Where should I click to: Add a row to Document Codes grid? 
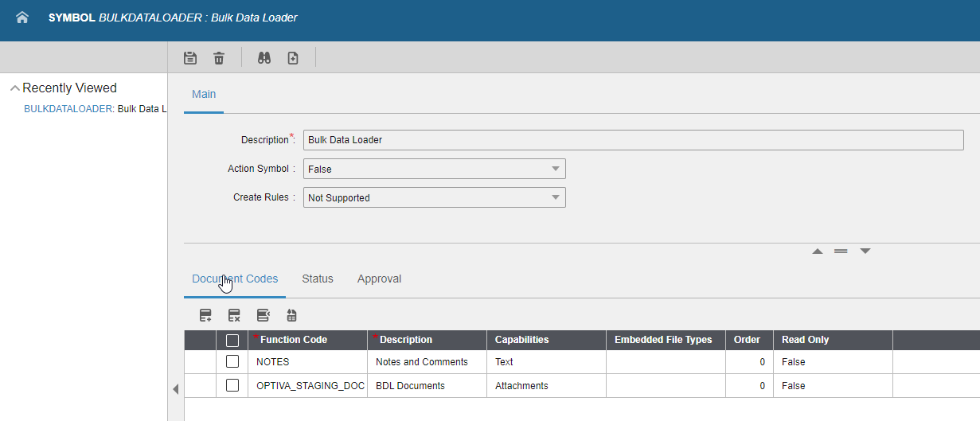pyautogui.click(x=205, y=315)
